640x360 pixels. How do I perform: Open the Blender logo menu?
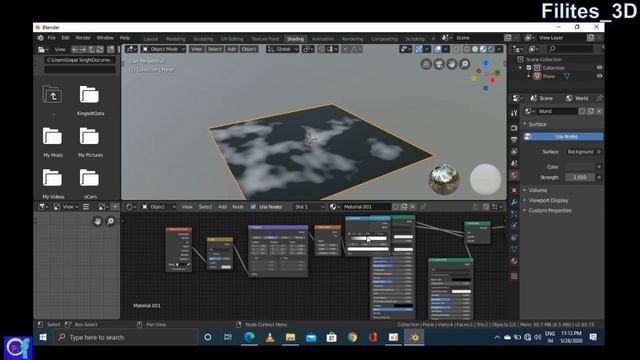(x=40, y=38)
